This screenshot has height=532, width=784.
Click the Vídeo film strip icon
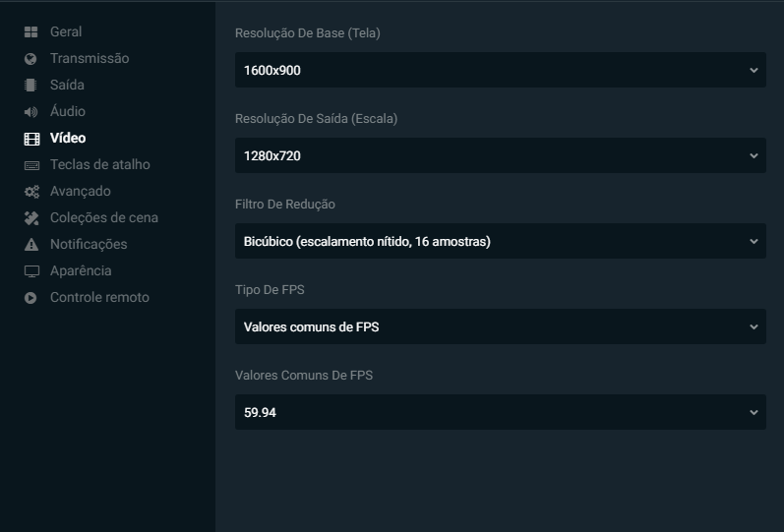tap(31, 139)
